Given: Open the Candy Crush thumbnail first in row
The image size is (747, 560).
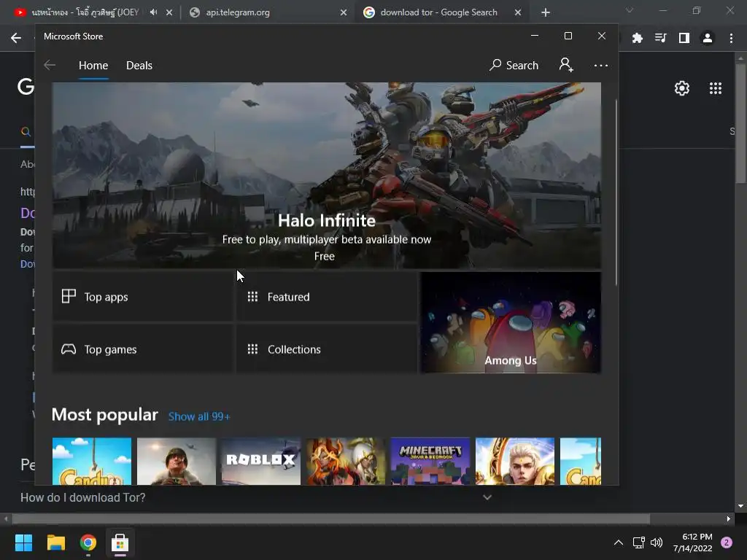Looking at the screenshot, I should 92,462.
